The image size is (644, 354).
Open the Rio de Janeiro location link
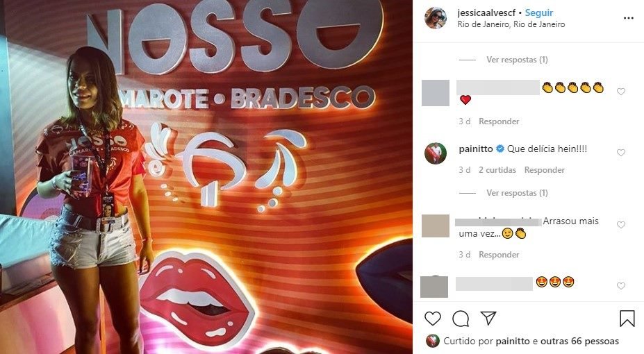tap(511, 24)
